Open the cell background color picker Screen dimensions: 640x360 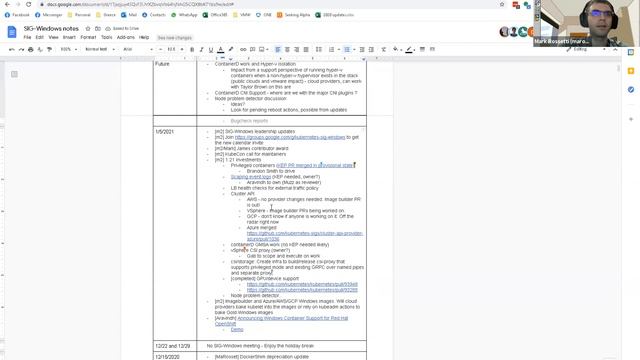[x=396, y=49]
